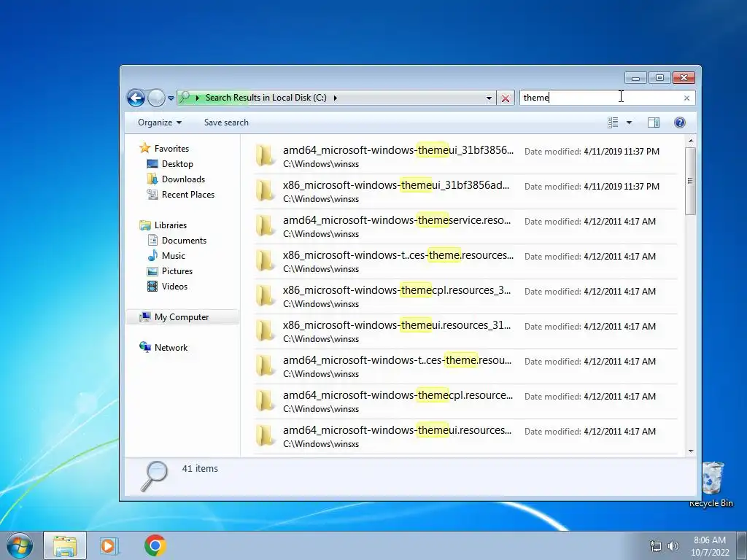Select x86_microsoft-windows-themeui.resources_31 folder
The height and width of the screenshot is (560, 747).
coord(465,332)
